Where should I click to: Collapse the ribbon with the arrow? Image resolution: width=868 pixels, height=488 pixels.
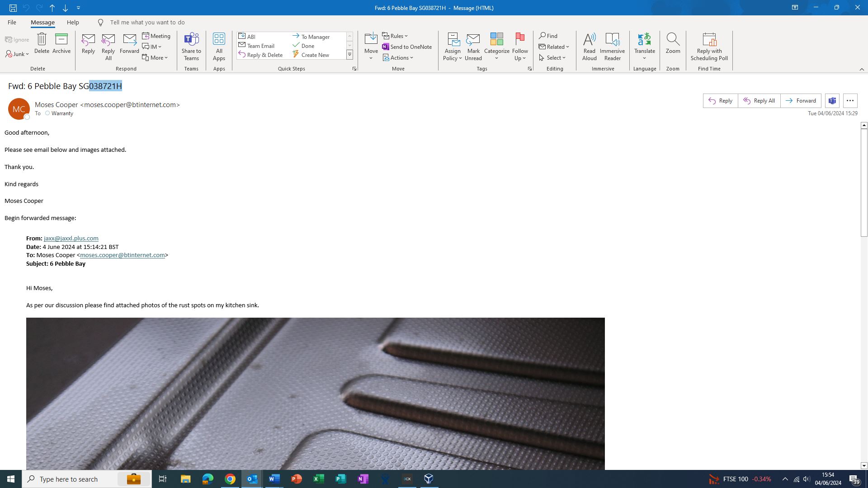pos(862,69)
